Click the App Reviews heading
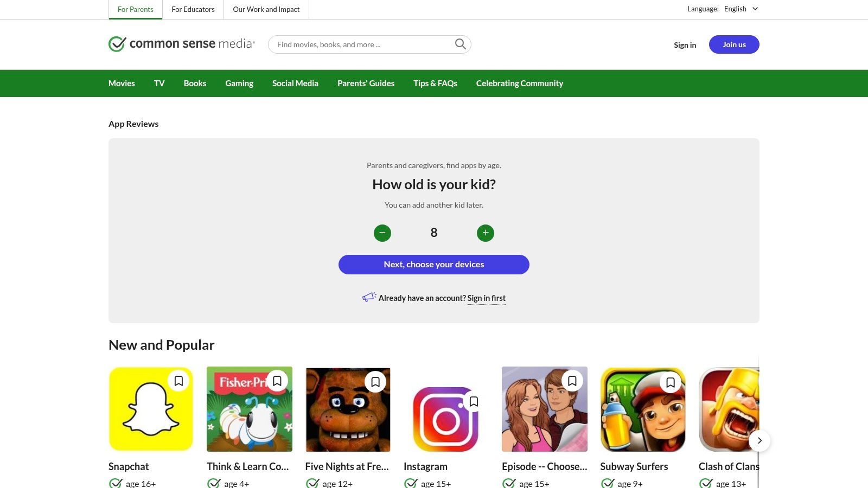868x488 pixels. [133, 124]
